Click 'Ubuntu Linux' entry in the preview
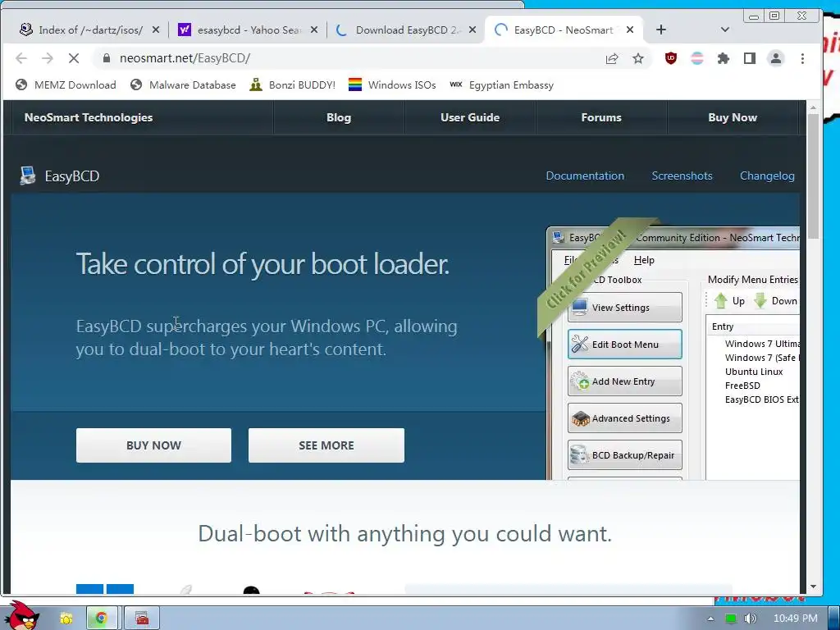The image size is (840, 630). pyautogui.click(x=754, y=372)
